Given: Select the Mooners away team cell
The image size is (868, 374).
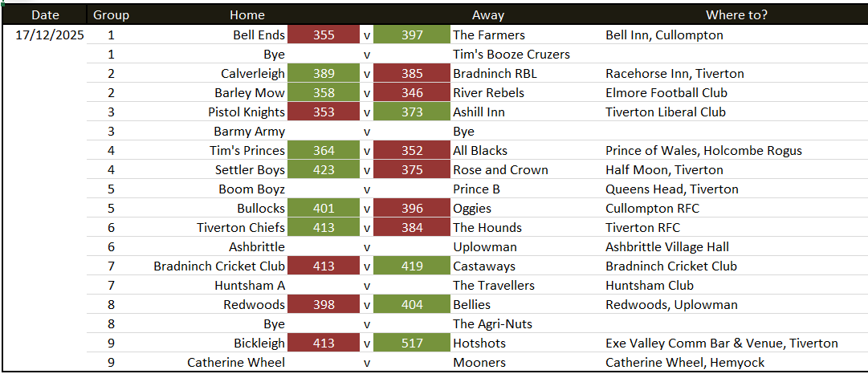Looking at the screenshot, I should coord(479,363).
